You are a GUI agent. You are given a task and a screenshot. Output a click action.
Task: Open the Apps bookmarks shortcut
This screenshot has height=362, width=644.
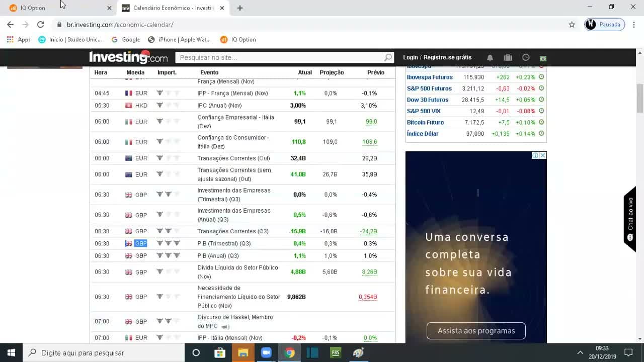19,40
